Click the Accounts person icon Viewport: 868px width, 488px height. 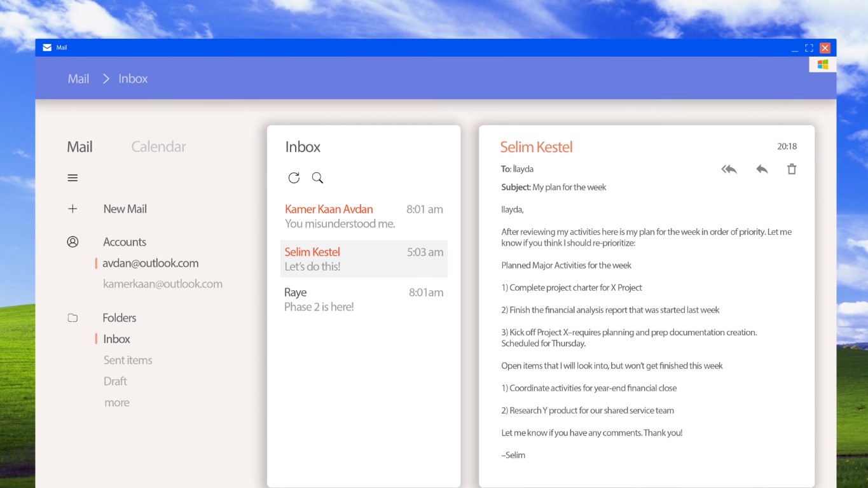[72, 242]
